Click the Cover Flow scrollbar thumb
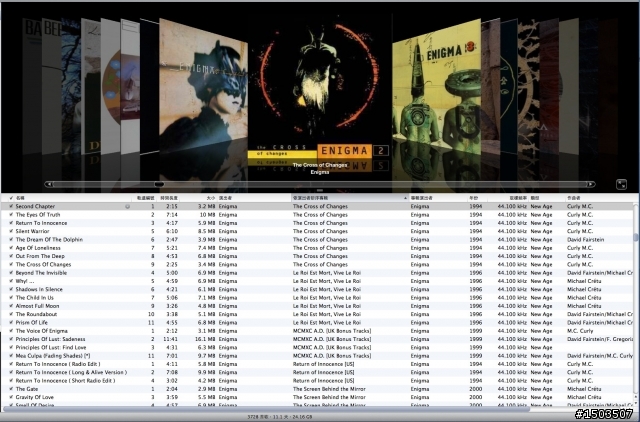The image size is (640, 422). click(159, 184)
